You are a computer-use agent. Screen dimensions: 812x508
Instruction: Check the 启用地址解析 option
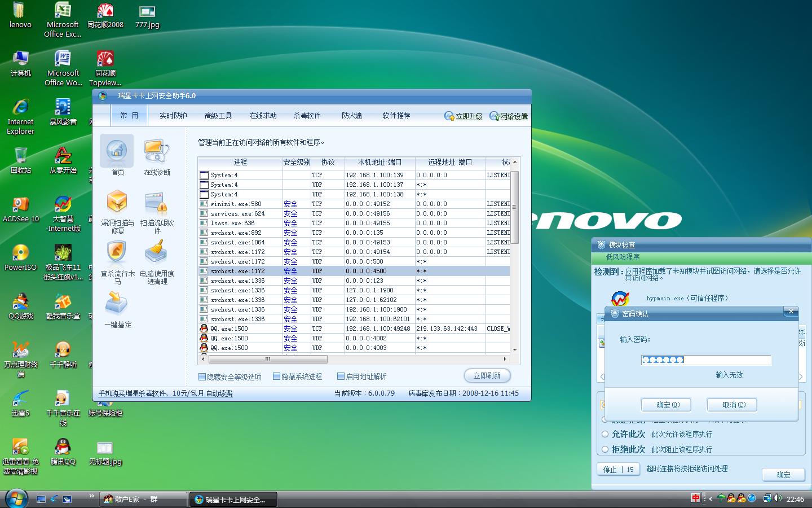click(x=341, y=376)
